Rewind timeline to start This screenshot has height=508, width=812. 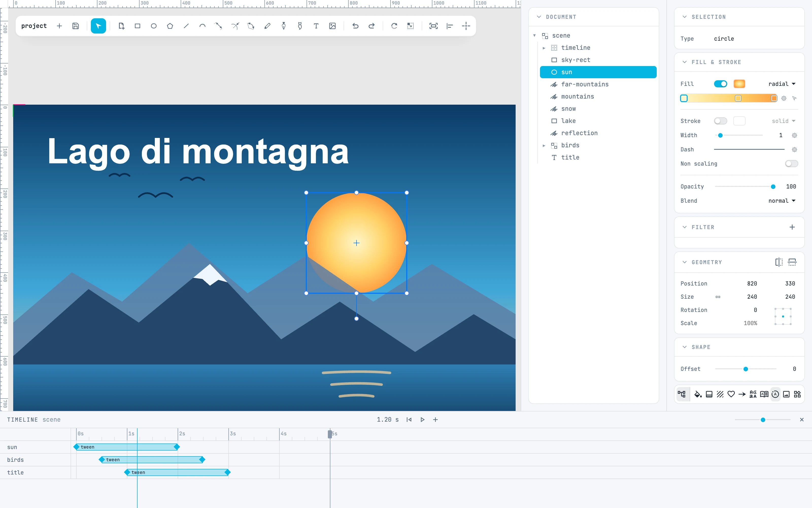(x=409, y=420)
